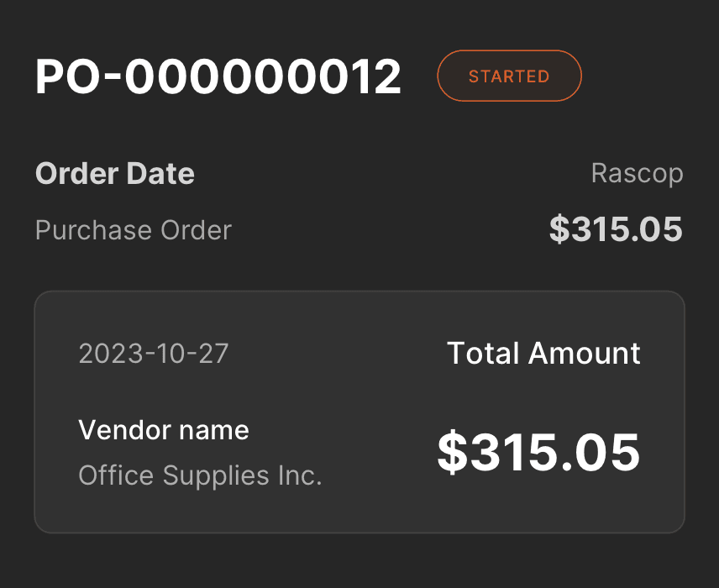This screenshot has width=719, height=588.
Task: Click the Purchase Order label
Action: (x=134, y=230)
